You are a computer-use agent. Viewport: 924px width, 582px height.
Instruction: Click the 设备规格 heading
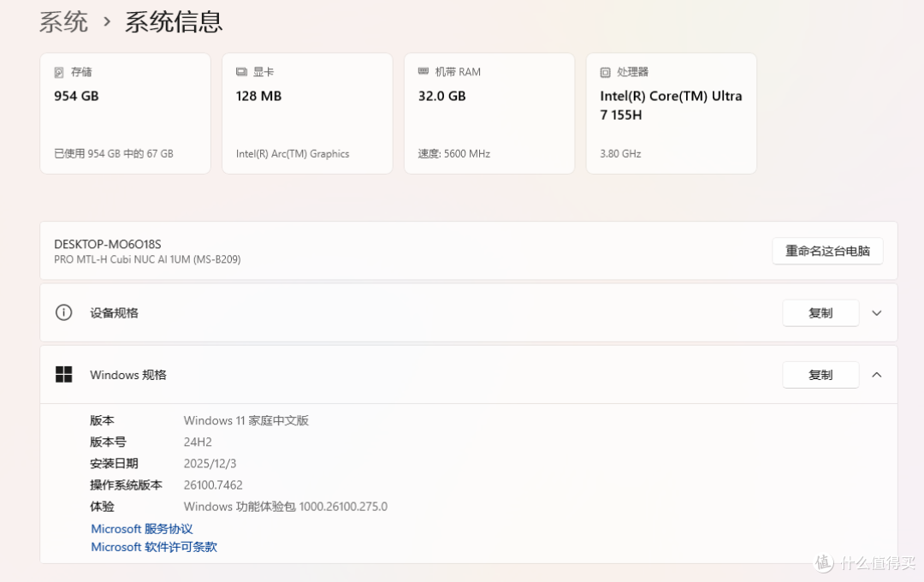point(114,313)
